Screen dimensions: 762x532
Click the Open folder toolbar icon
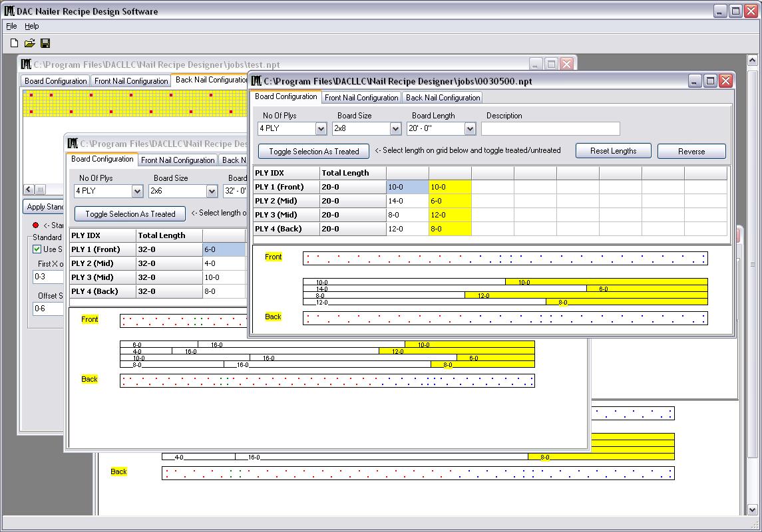[29, 43]
